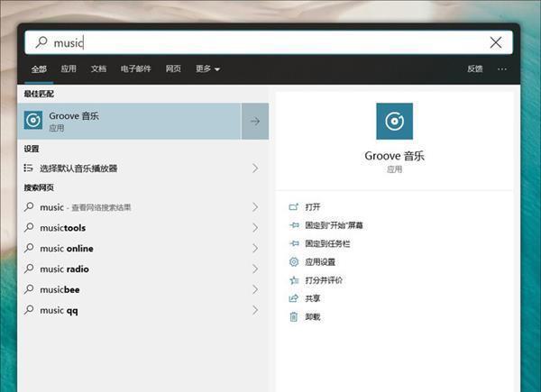
Task: Click the search icon beside musictools
Action: tap(29, 227)
